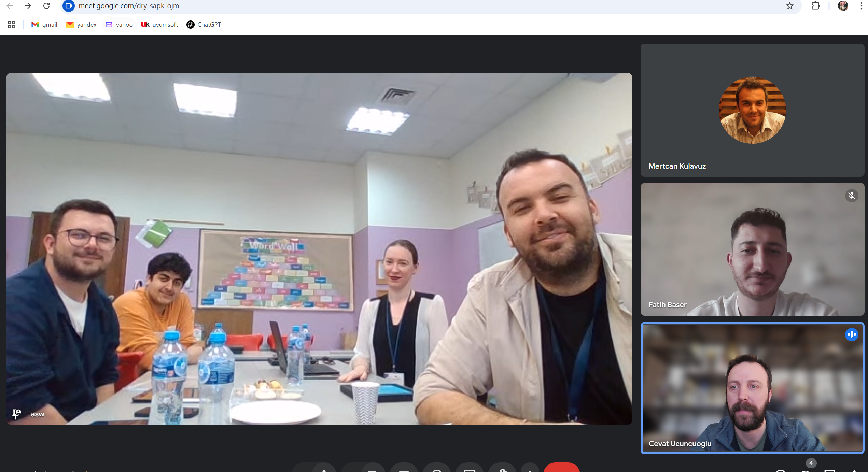Toggle the raise hand button

pyautogui.click(x=502, y=470)
